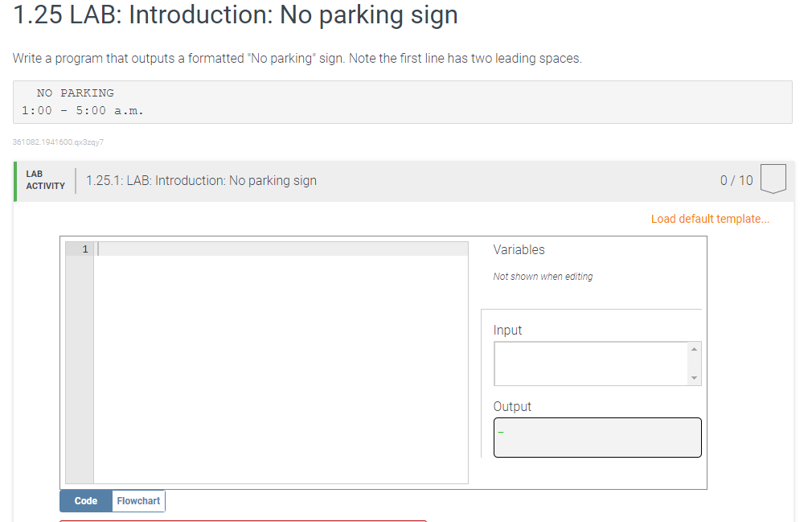Click the scroll-down arrow on the Input box
Screen dimensions: 812x522
coord(695,380)
